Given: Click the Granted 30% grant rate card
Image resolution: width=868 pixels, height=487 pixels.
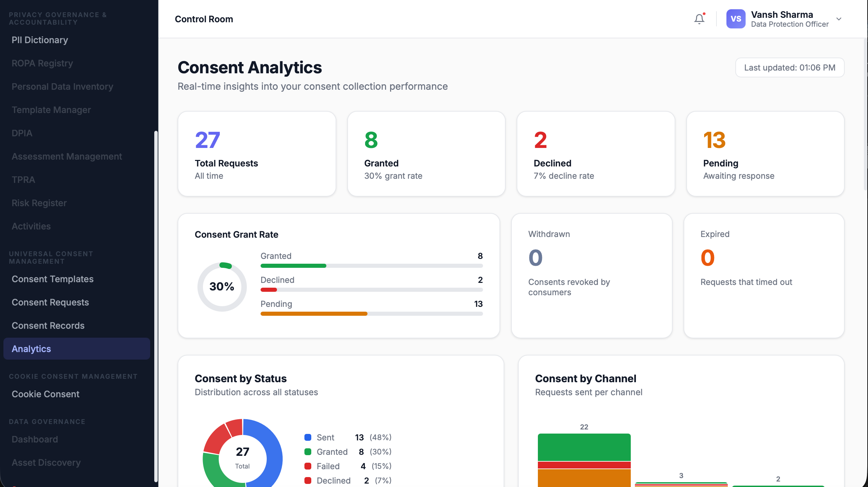Looking at the screenshot, I should pyautogui.click(x=426, y=154).
